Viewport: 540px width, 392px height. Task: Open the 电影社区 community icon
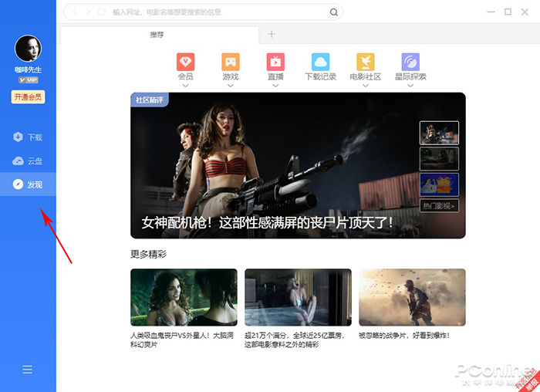366,62
